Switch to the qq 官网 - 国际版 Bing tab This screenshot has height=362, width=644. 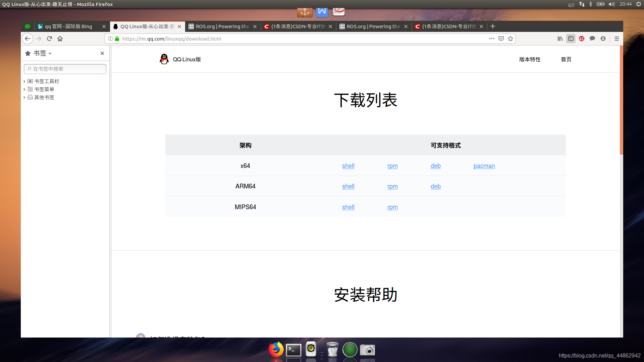point(68,26)
